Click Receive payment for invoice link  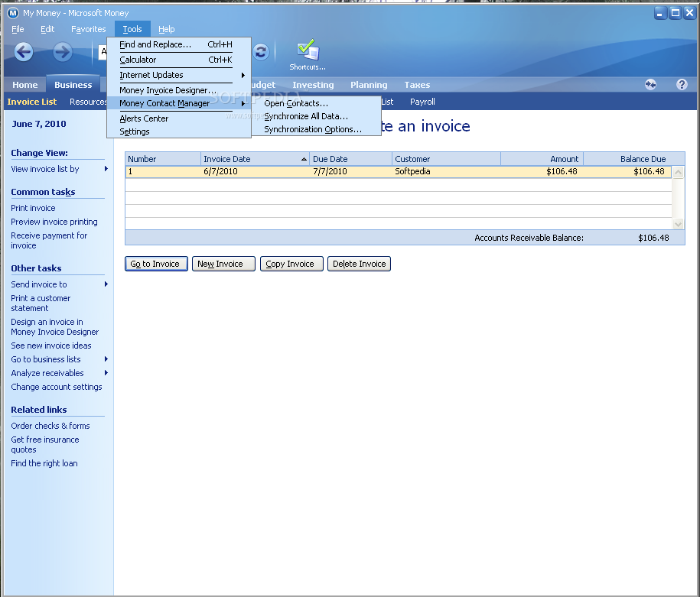pyautogui.click(x=49, y=241)
